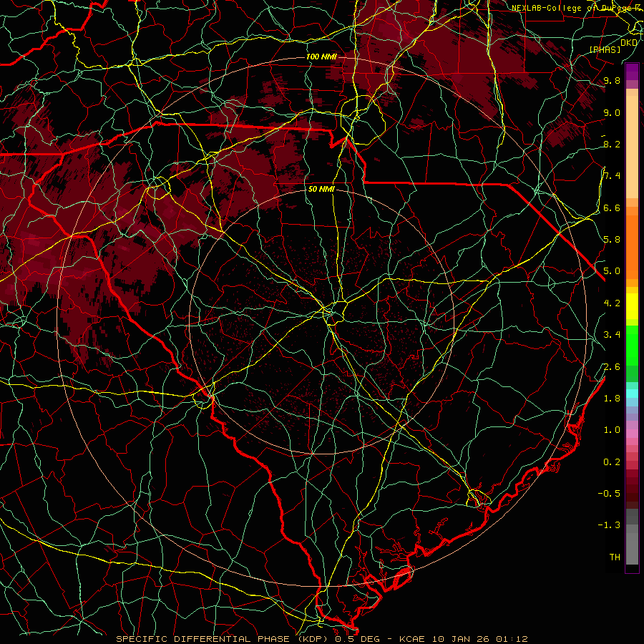644x644 pixels.
Task: Click the 100 NMI range ring label
Action: (321, 57)
